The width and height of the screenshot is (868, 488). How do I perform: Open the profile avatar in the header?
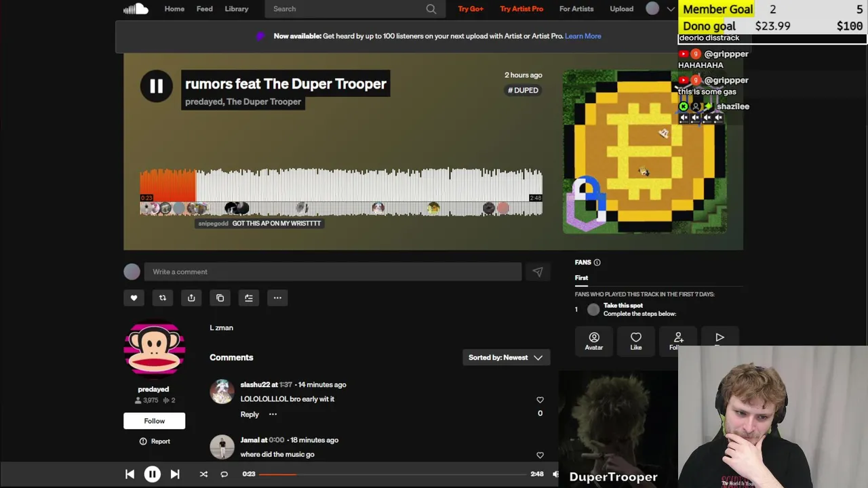652,9
